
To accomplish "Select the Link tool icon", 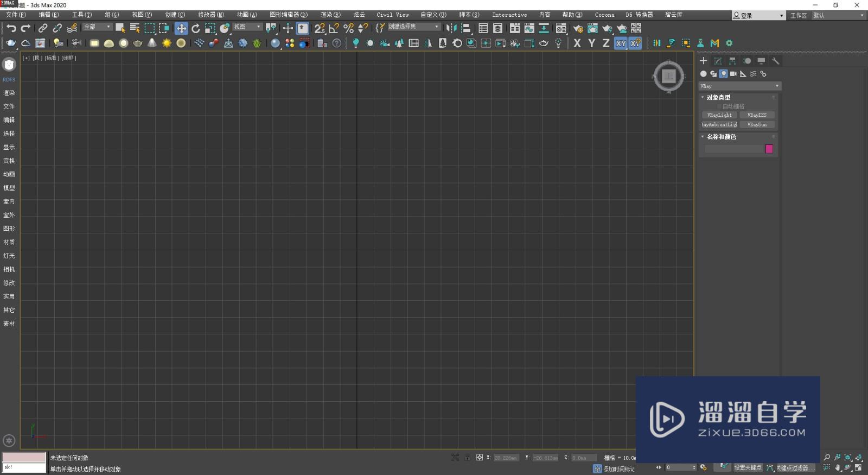I will tap(43, 28).
